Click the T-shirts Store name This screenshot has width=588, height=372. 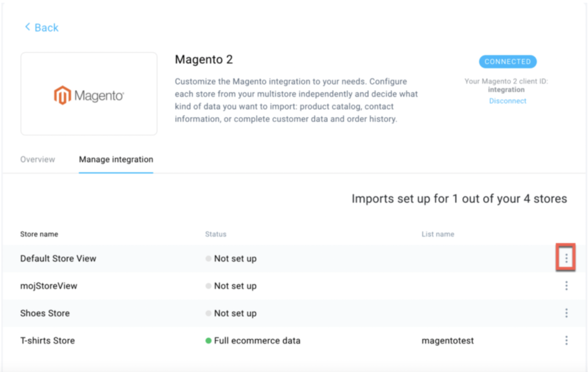[48, 340]
